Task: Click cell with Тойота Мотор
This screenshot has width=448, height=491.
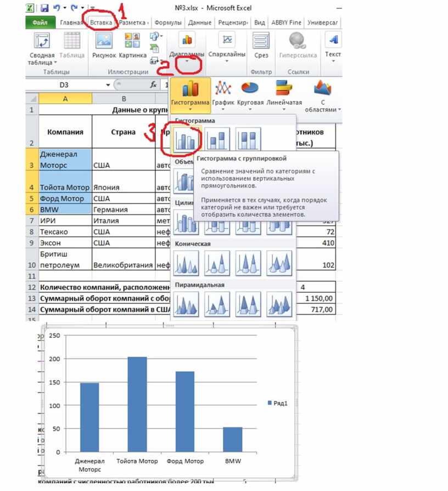Action: (65, 182)
